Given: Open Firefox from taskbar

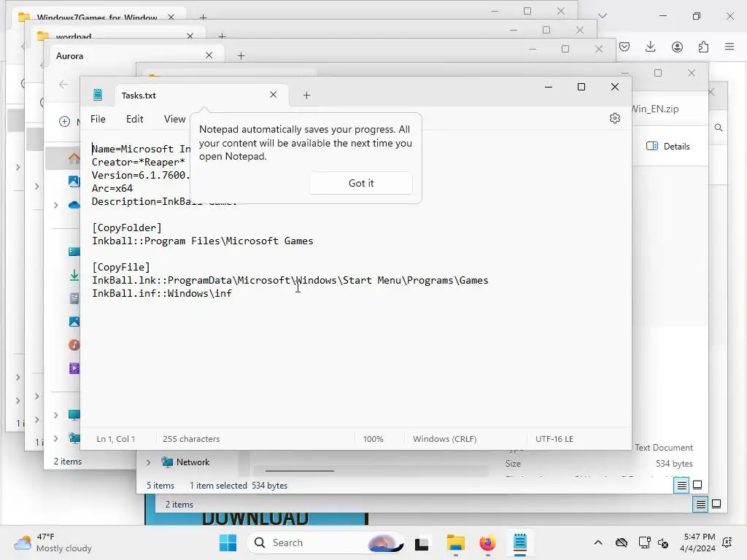Looking at the screenshot, I should pyautogui.click(x=487, y=542).
